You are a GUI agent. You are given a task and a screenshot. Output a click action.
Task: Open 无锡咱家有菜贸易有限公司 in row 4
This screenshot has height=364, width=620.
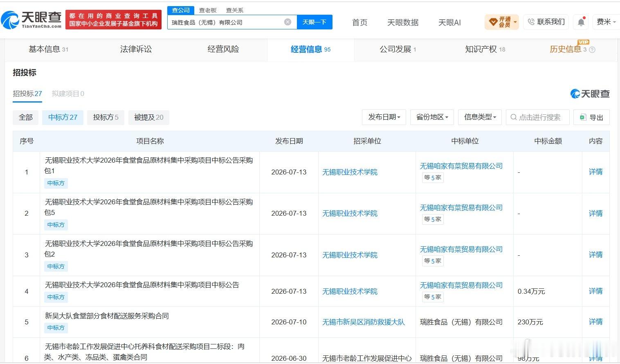[461, 286]
